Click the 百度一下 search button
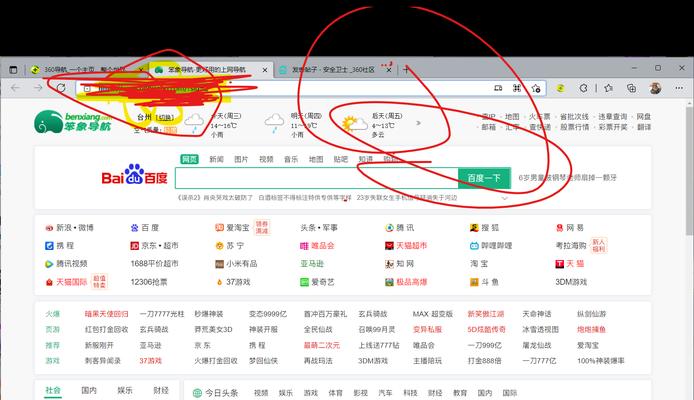The height and width of the screenshot is (400, 694). 484,178
